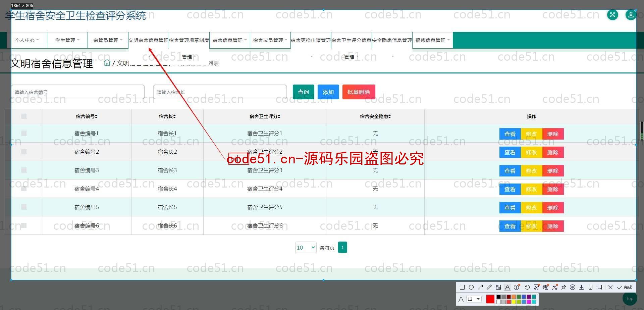Click 修改 for row 宿舍编号3
Image resolution: width=644 pixels, height=310 pixels.
531,171
